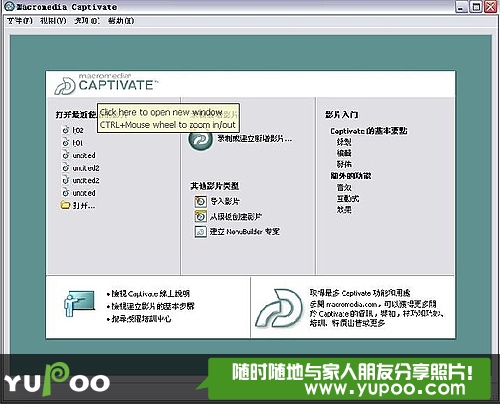Image resolution: width=500 pixels, height=404 pixels.
Task: Minimize the Macromedia Captivate window
Action: point(461,7)
